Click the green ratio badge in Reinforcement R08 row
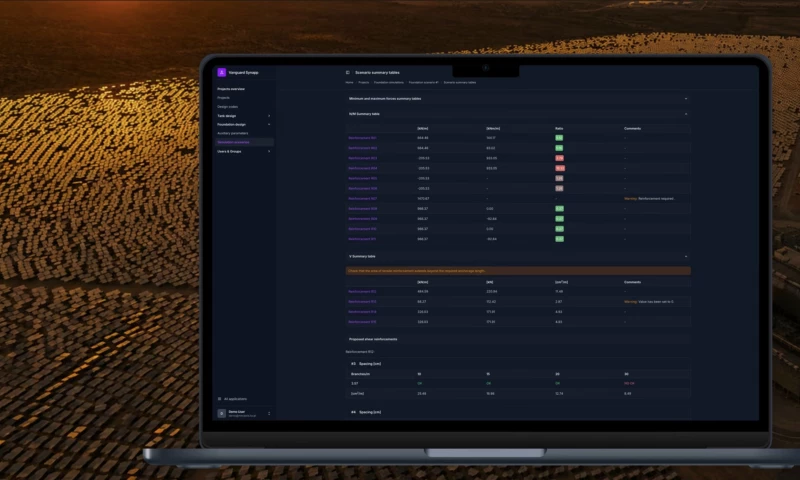Screen dimensions: 800x480 (x=559, y=209)
